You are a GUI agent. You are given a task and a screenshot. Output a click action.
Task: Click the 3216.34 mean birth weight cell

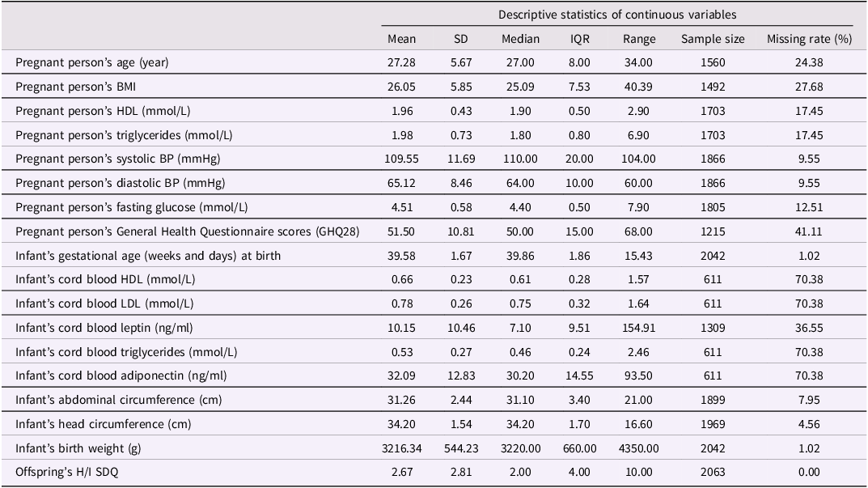(401, 448)
